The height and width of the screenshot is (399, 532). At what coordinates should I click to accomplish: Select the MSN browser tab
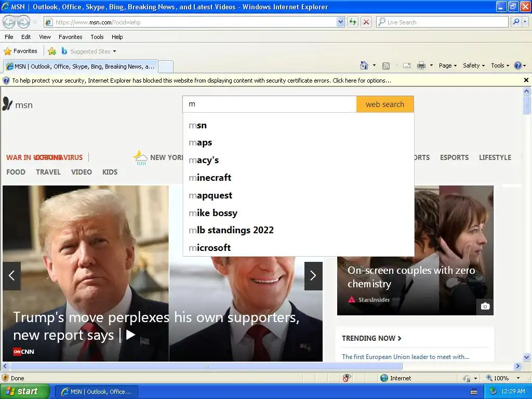81,66
